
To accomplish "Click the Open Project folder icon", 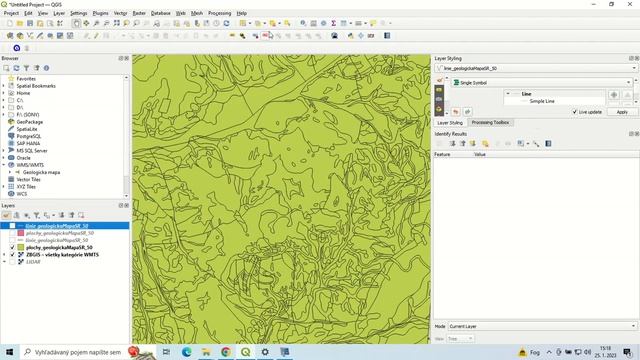I will click(20, 24).
